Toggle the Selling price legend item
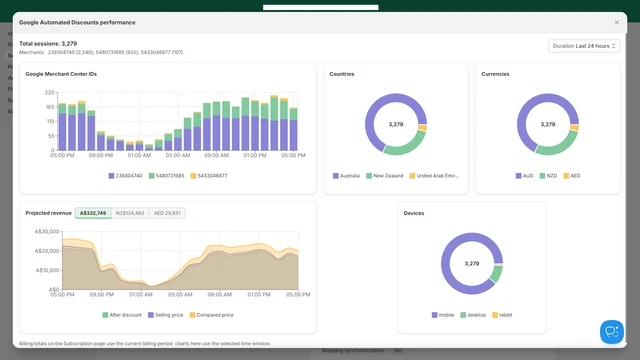Viewport: 640px width, 360px height. tap(165, 315)
